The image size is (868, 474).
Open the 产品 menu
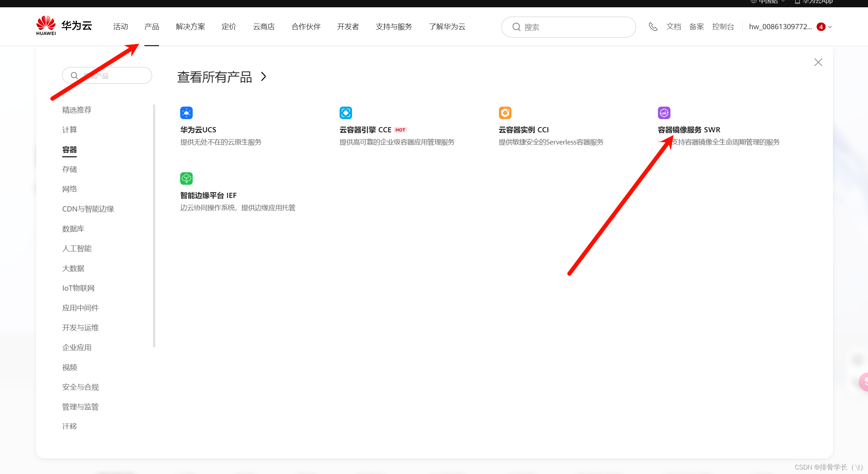pyautogui.click(x=152, y=27)
